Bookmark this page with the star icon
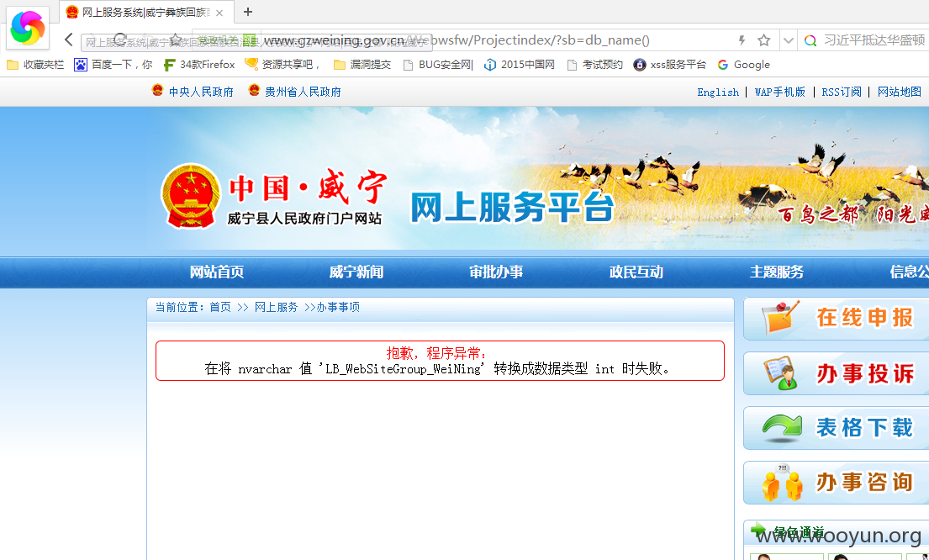This screenshot has height=560, width=929. coord(763,40)
